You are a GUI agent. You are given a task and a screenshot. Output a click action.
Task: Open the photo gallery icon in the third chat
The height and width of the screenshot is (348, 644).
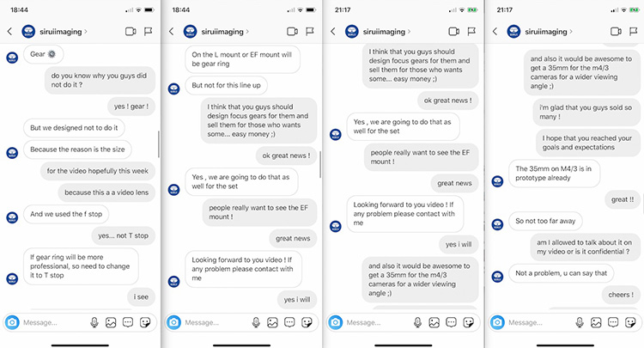[433, 322]
